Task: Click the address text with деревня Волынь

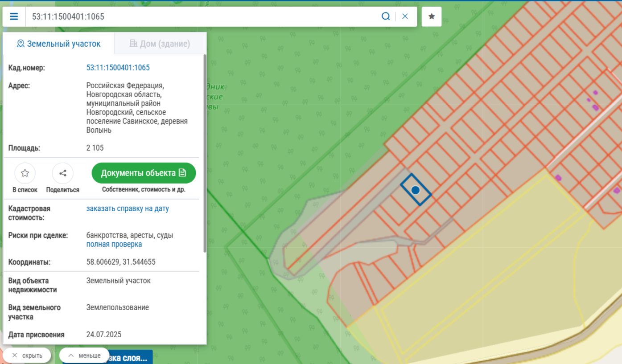Action: tap(137, 108)
